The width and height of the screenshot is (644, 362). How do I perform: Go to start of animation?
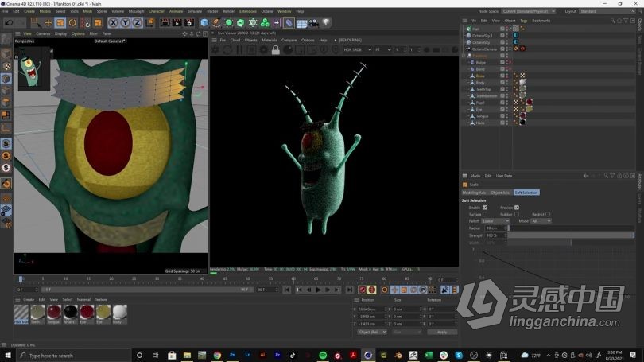tap(287, 290)
